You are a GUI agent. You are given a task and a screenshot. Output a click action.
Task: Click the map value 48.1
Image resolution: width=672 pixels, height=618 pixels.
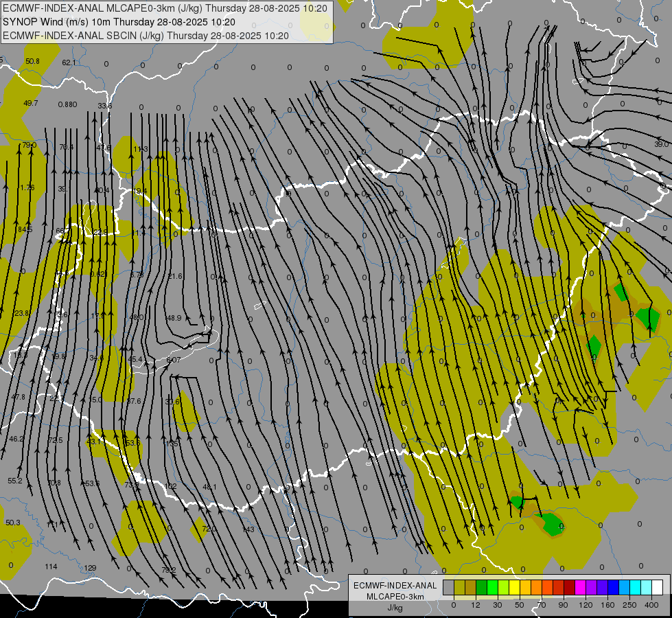209,488
